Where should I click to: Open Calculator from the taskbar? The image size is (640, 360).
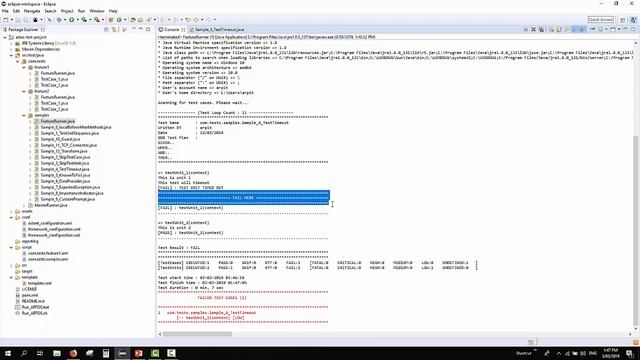pos(106,353)
